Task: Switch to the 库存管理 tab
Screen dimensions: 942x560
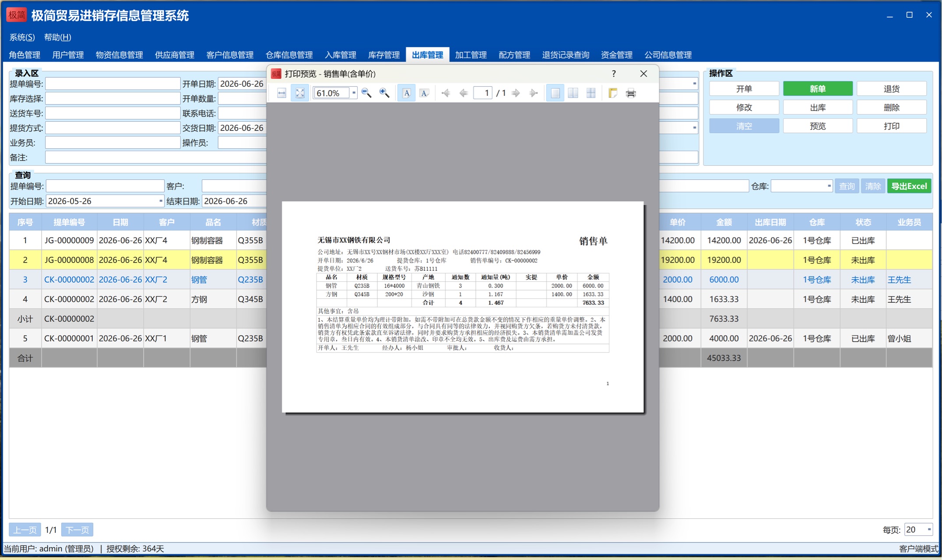Action: pos(384,55)
